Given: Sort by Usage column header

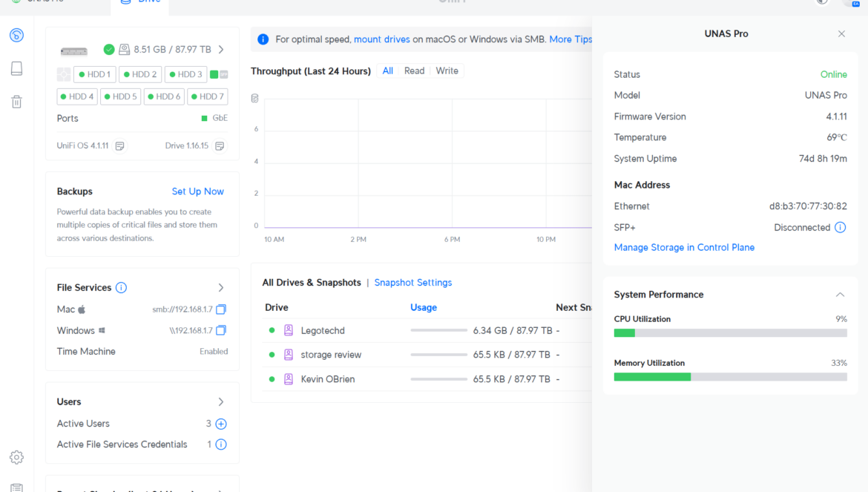Looking at the screenshot, I should (424, 307).
